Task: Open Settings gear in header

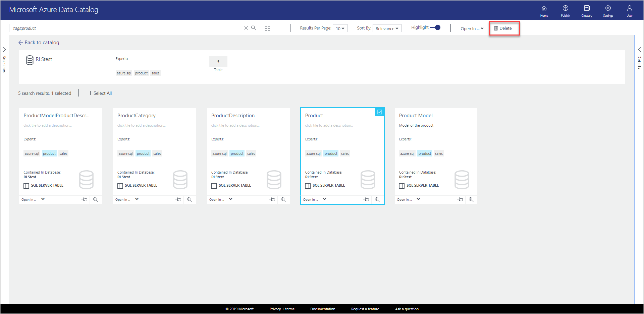Action: pyautogui.click(x=608, y=10)
